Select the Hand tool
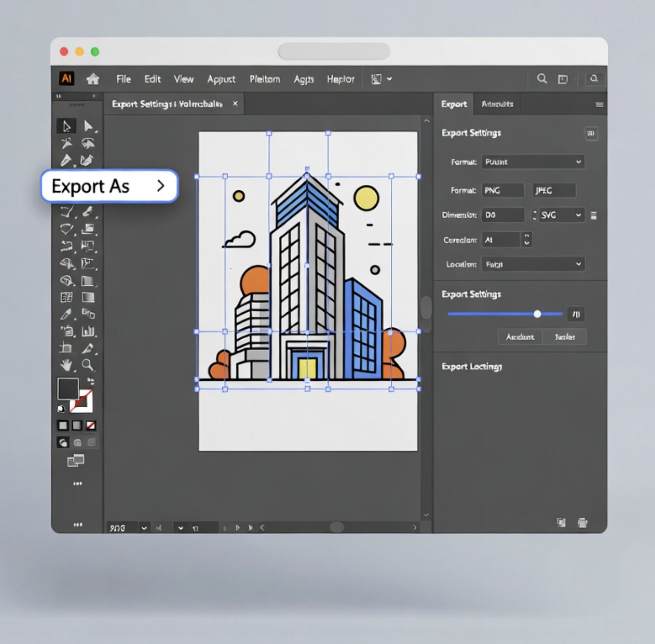The width and height of the screenshot is (655, 644). coord(66,365)
